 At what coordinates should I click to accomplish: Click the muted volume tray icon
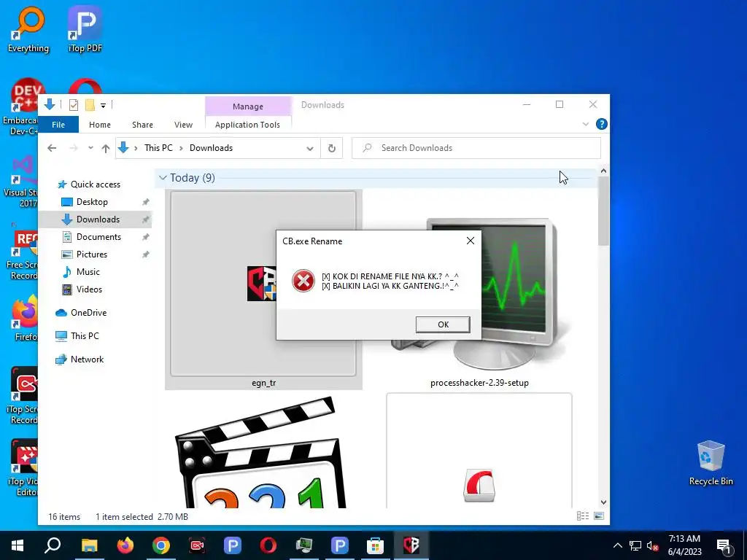pyautogui.click(x=653, y=545)
